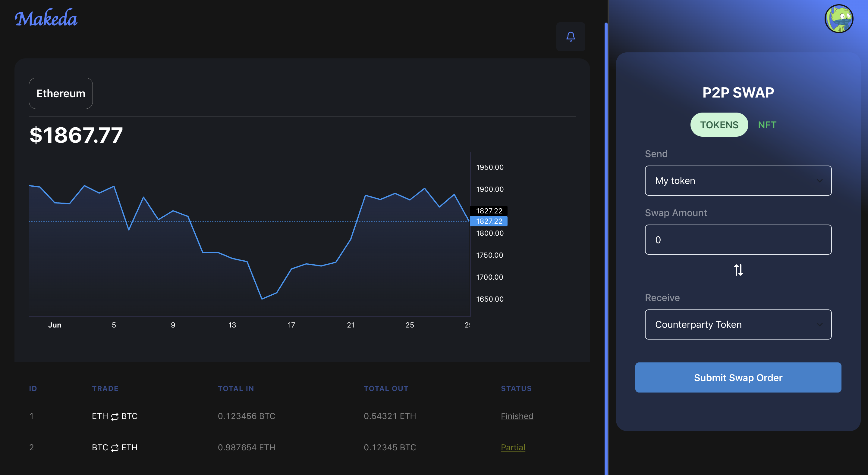Sort table by STATUS column header
868x475 pixels.
pos(516,389)
